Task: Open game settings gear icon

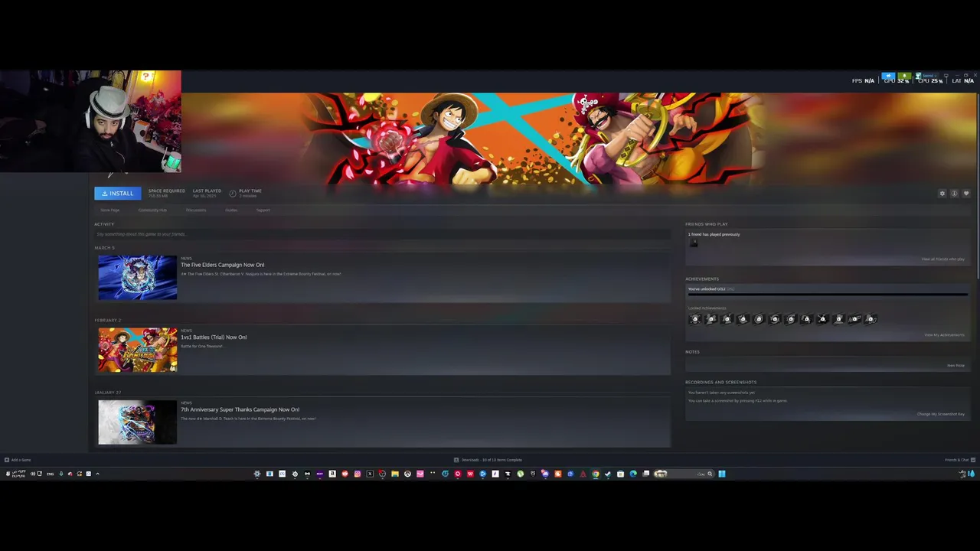Action: pos(942,194)
